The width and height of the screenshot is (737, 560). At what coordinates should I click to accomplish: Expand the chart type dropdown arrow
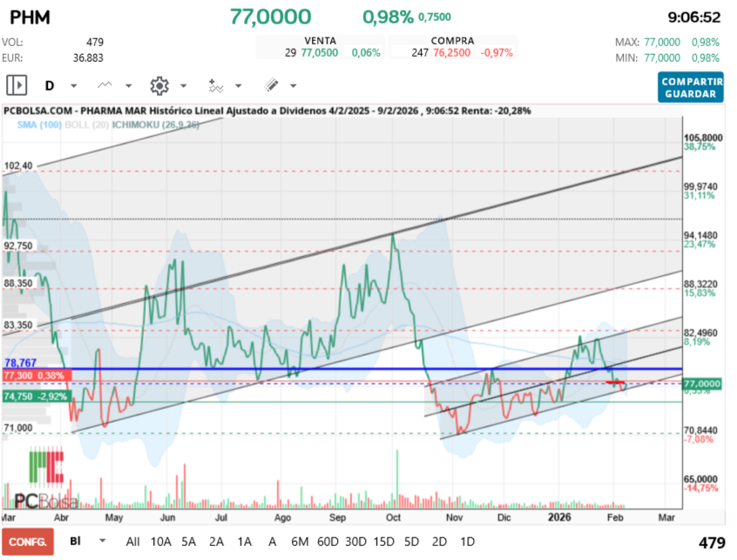coord(129,86)
